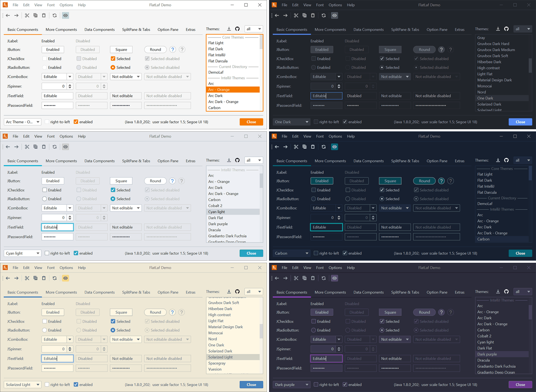Click the forward navigation arrow

pos(17,15)
